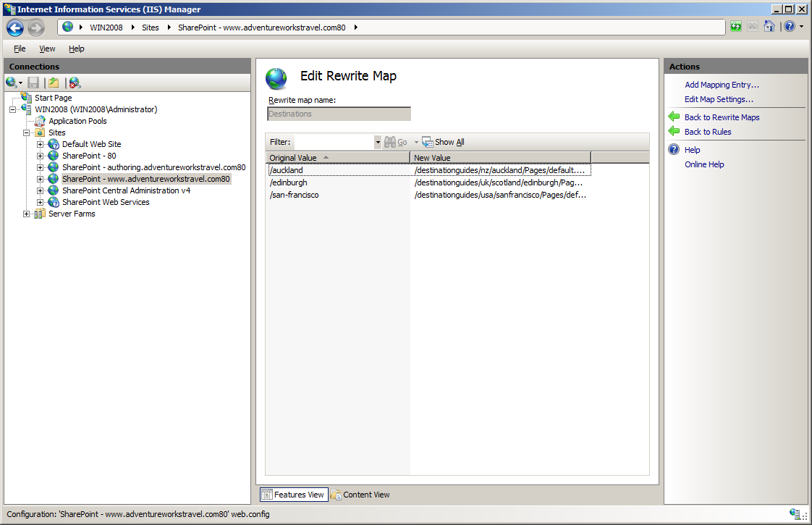The width and height of the screenshot is (812, 525).
Task: Click the Add Mapping Entry link
Action: tap(722, 85)
